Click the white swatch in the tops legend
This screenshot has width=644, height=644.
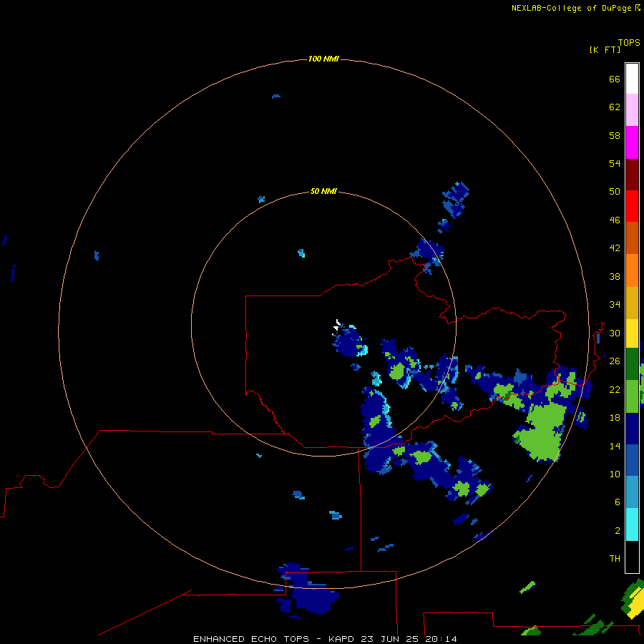coord(632,79)
